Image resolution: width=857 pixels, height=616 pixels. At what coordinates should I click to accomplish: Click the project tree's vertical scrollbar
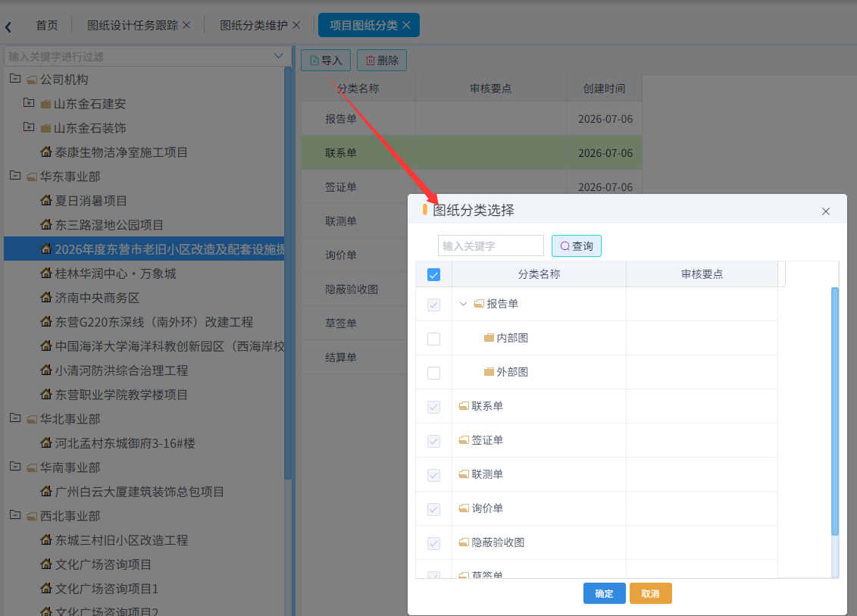tap(288, 274)
